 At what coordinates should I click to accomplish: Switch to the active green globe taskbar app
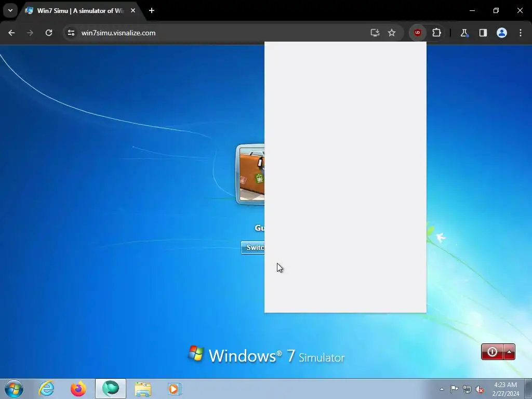click(x=111, y=389)
